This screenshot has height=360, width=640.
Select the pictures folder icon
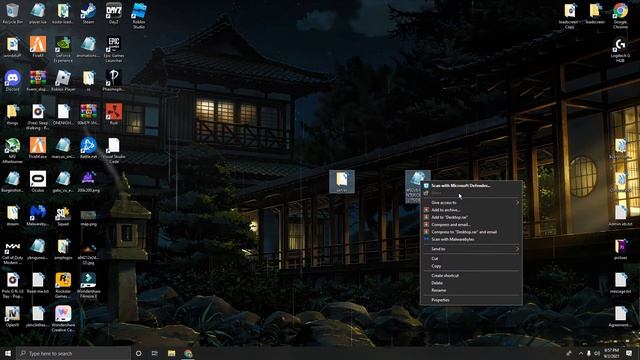[620, 249]
